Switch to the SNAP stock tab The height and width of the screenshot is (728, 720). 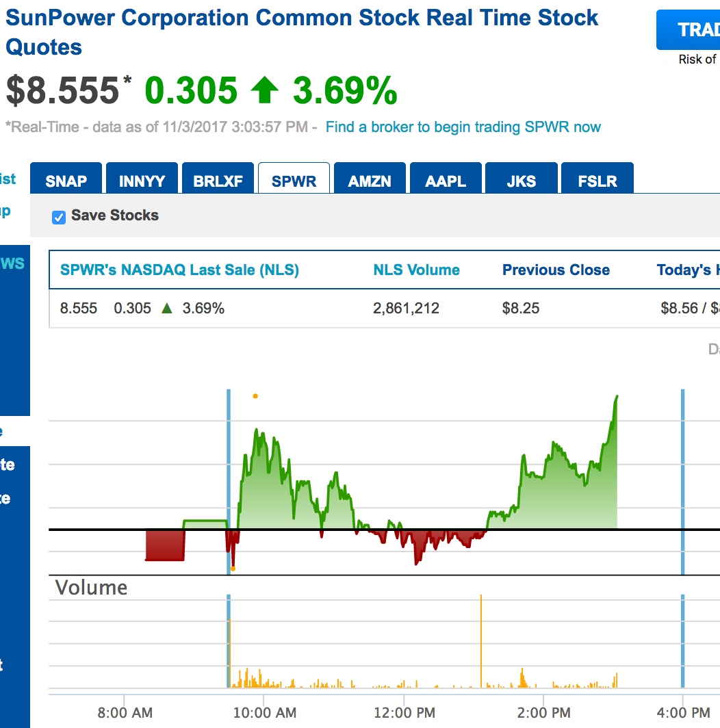coord(66,179)
